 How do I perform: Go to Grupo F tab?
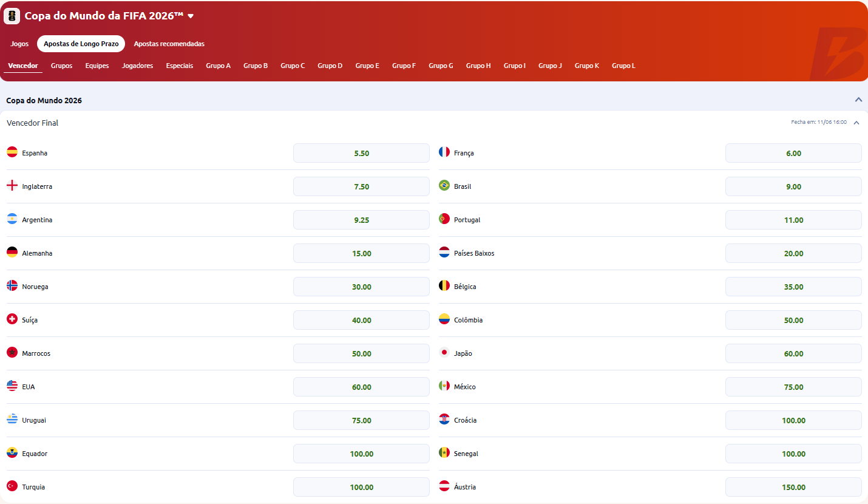(x=404, y=66)
